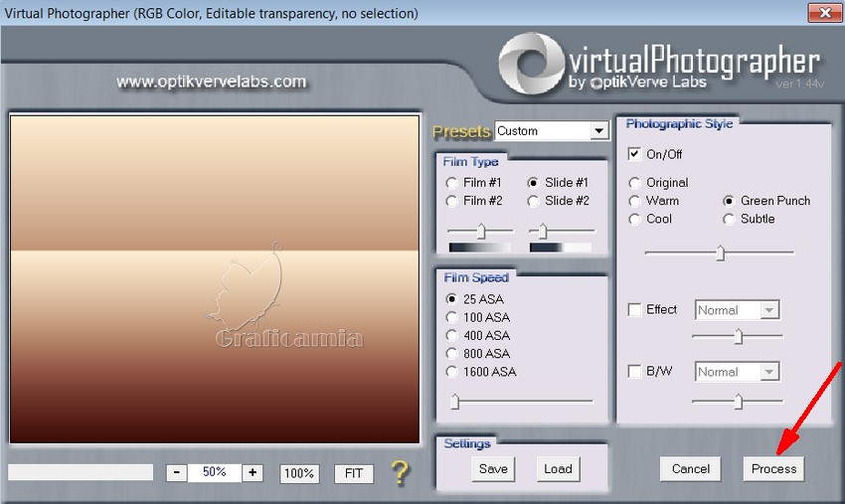Click the www.optikvervelabs.com link
The height and width of the screenshot is (504, 845).
click(x=211, y=82)
